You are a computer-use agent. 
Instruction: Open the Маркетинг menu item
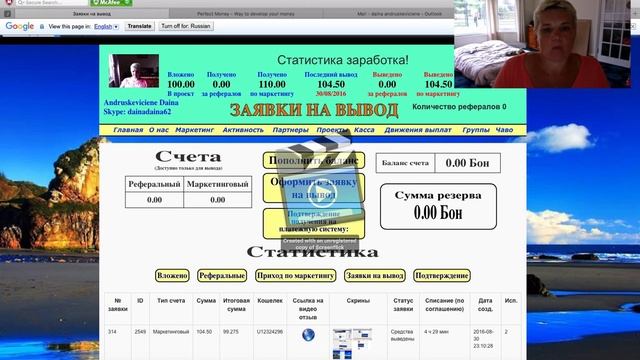(194, 130)
